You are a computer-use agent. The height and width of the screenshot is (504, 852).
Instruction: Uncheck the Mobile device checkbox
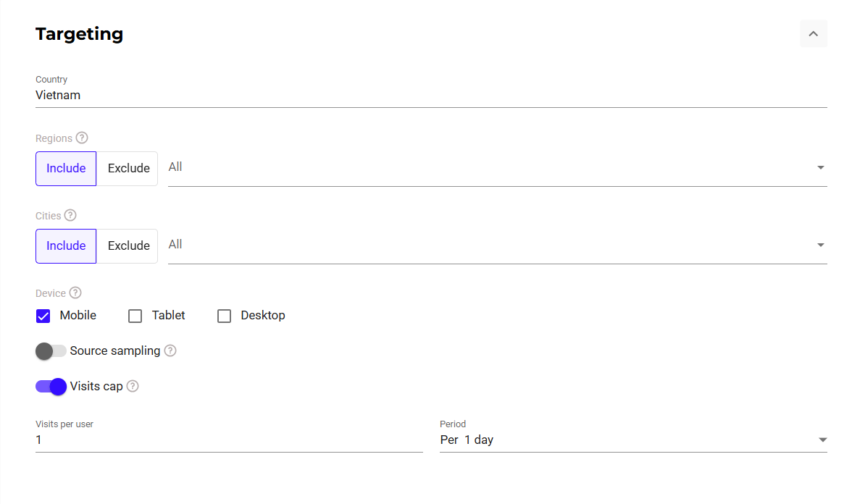pyautogui.click(x=43, y=316)
